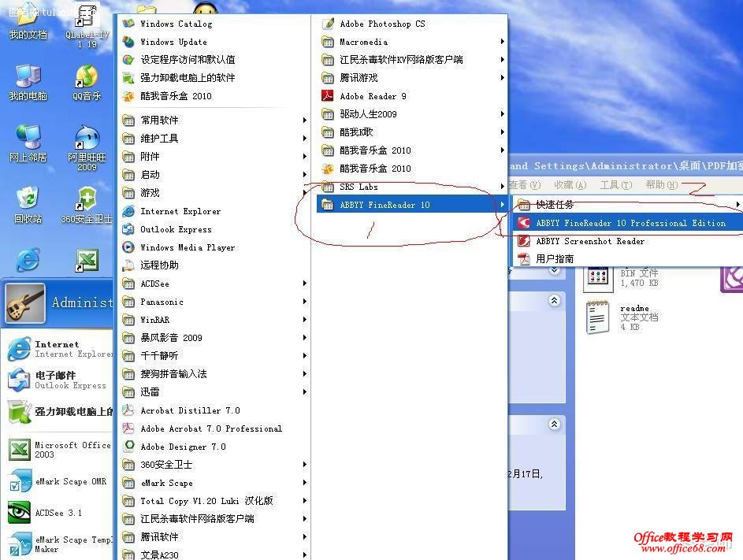Expand the 腾讯游戏 folder submenu

tap(412, 78)
